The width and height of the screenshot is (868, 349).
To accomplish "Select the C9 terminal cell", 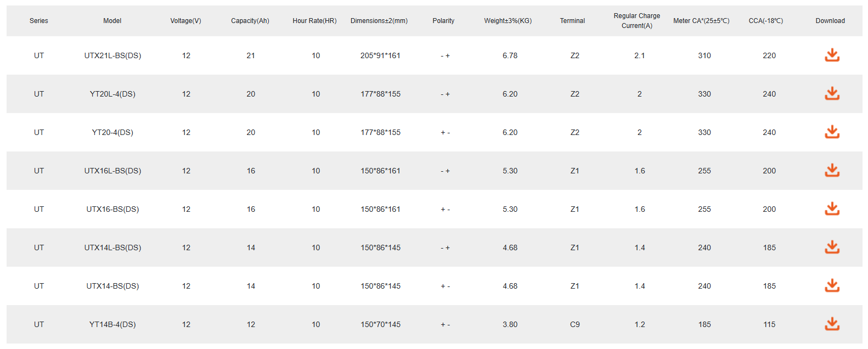I will [x=575, y=324].
